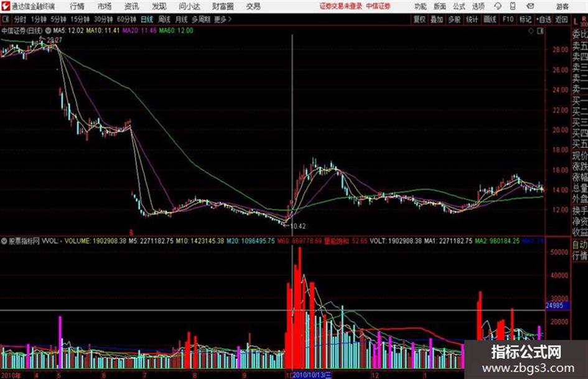Image resolution: width=588 pixels, height=379 pixels.
Task: Open the 功能 menu
Action: [x=421, y=6]
